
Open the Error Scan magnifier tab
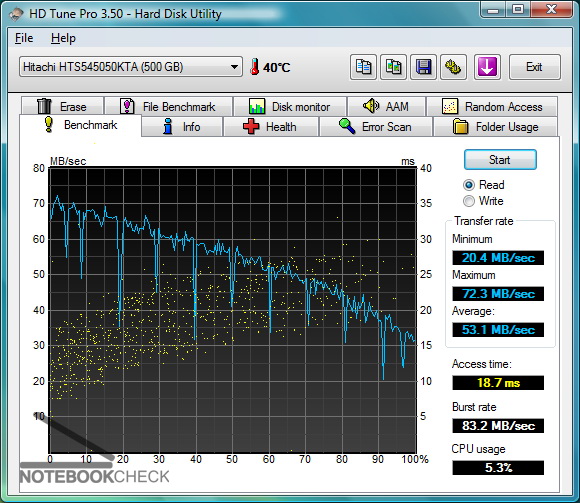376,127
